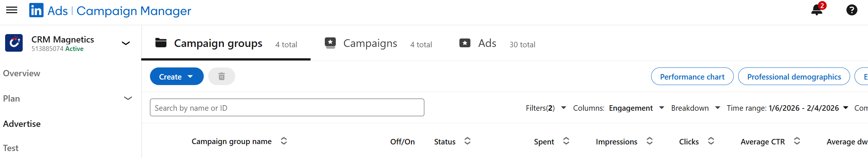Click the Performance chart button
868x158 pixels.
click(x=692, y=76)
